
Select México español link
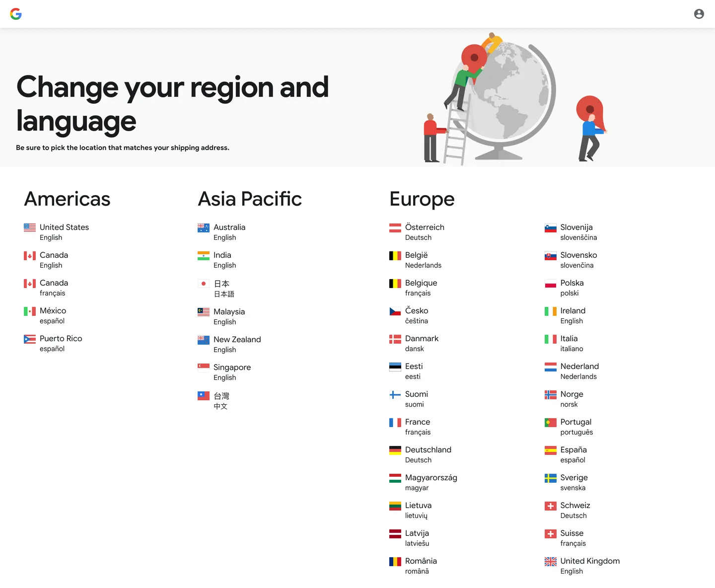click(x=45, y=315)
